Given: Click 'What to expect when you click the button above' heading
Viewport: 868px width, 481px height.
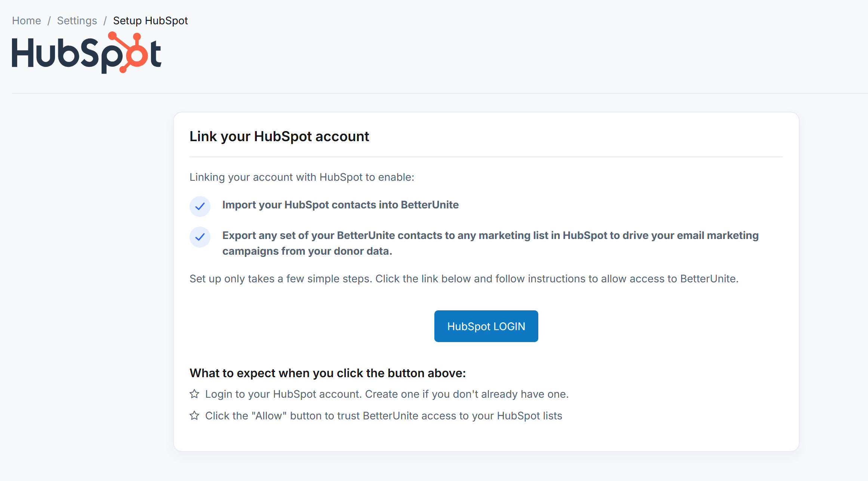Looking at the screenshot, I should (327, 373).
